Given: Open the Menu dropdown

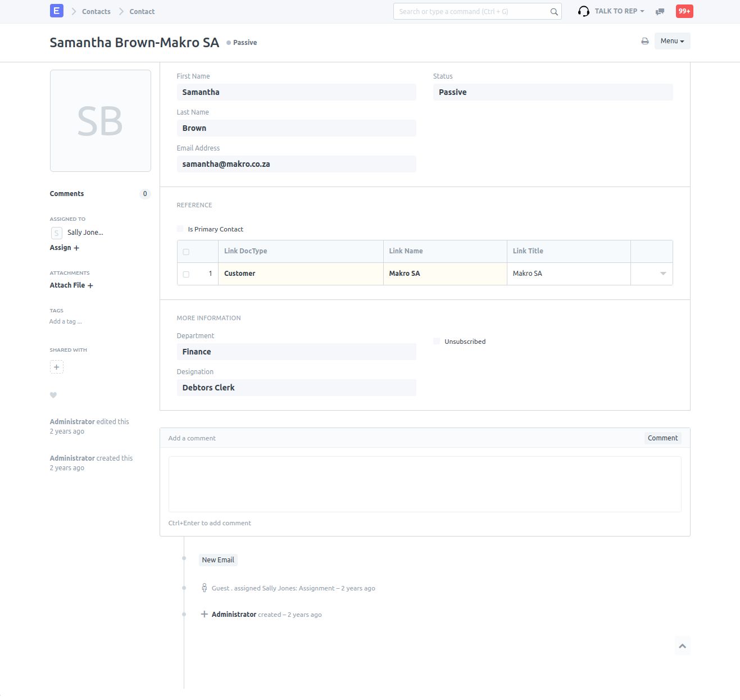Looking at the screenshot, I should 672,41.
